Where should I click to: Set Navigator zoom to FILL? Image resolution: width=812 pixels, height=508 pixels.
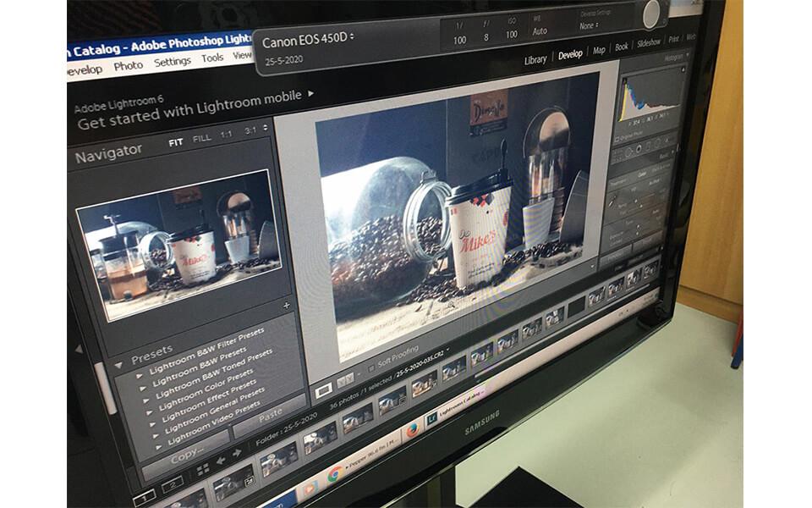point(201,138)
